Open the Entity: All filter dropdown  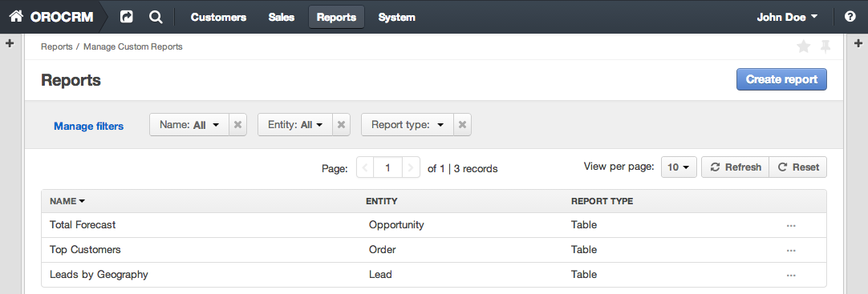pos(295,125)
